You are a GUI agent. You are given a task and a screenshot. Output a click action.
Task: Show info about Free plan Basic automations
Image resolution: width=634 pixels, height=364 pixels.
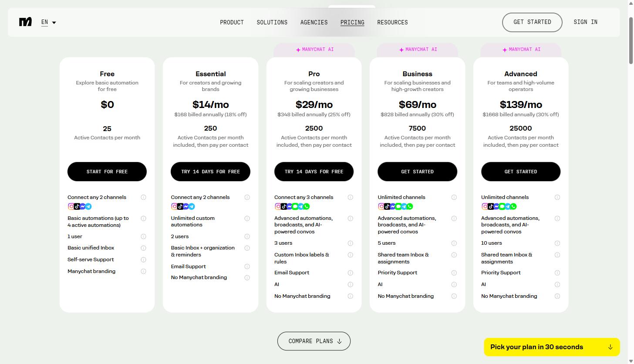point(143,219)
